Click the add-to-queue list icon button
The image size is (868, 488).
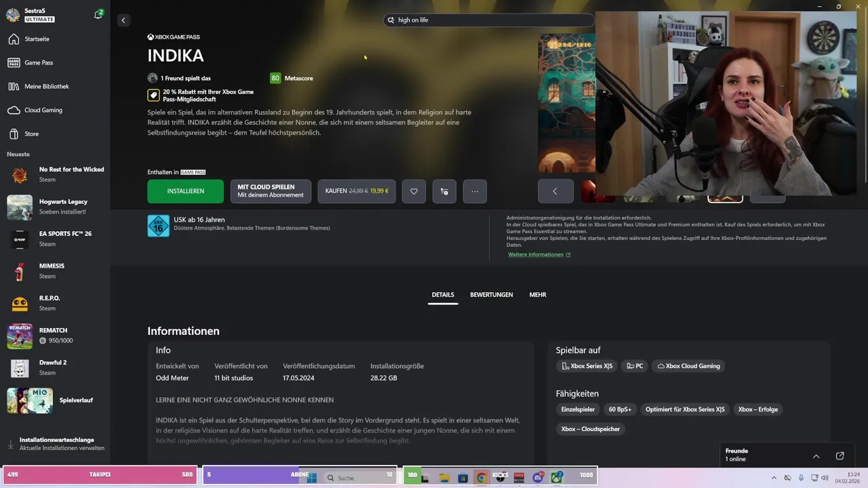444,191
